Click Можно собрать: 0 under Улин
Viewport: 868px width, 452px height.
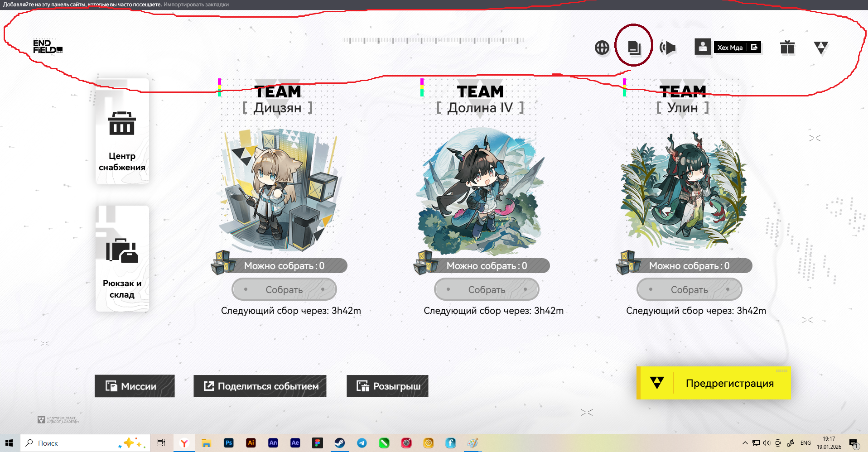pos(689,266)
